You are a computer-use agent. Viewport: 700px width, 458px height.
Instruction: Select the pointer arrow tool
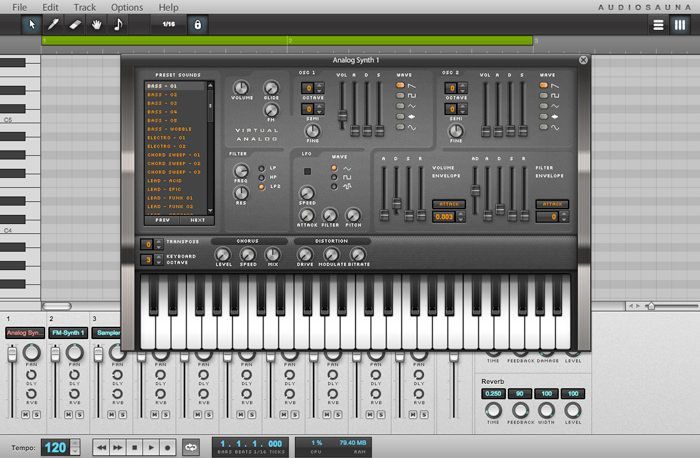click(32, 24)
